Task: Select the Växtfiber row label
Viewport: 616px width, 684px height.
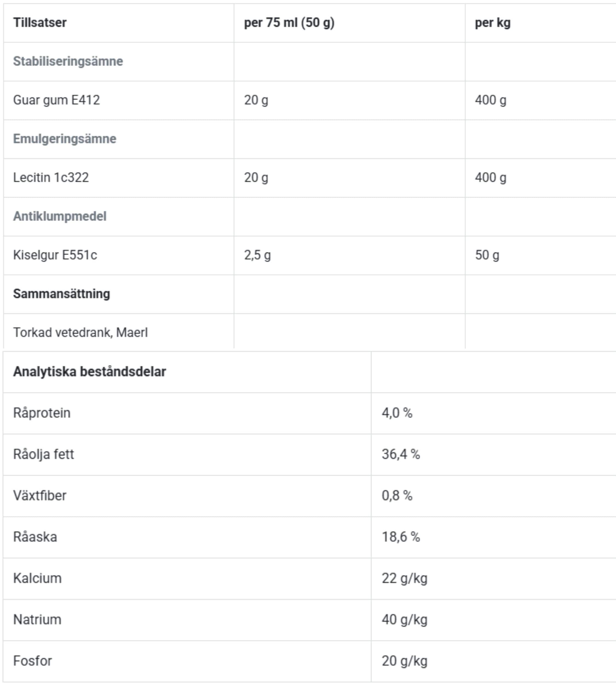Action: [x=40, y=495]
